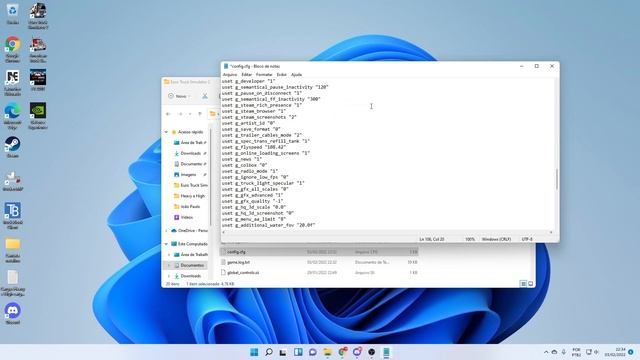
Task: Open the Ajuda menu in Notepad
Action: [x=296, y=75]
